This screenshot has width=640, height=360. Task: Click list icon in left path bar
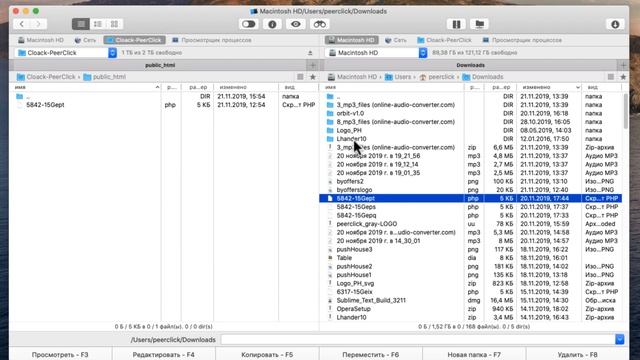point(300,77)
